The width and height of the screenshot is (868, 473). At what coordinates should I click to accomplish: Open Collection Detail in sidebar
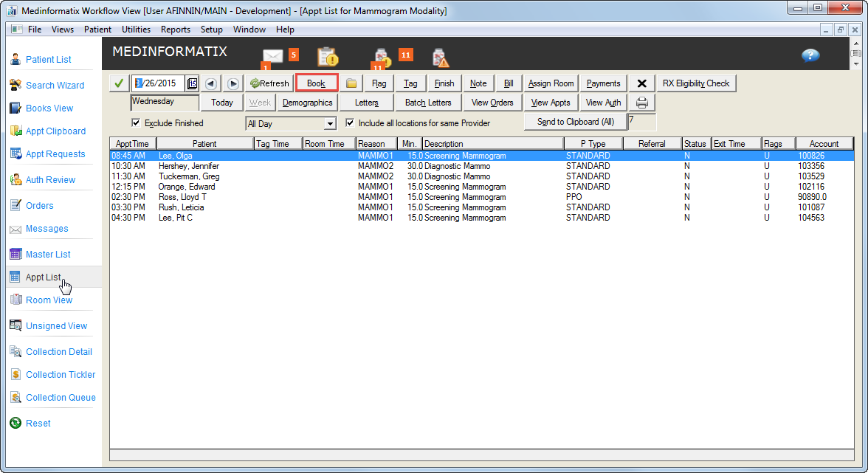point(59,352)
